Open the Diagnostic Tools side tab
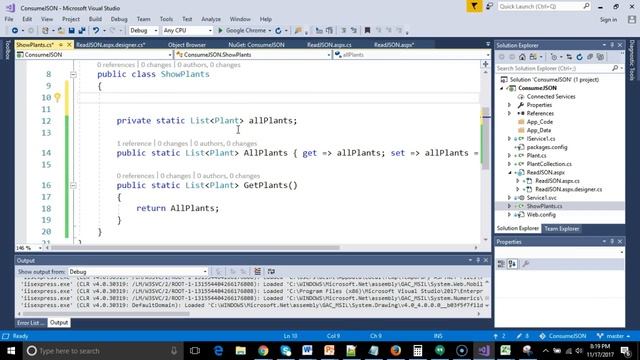This screenshot has width=640, height=360. click(x=632, y=60)
